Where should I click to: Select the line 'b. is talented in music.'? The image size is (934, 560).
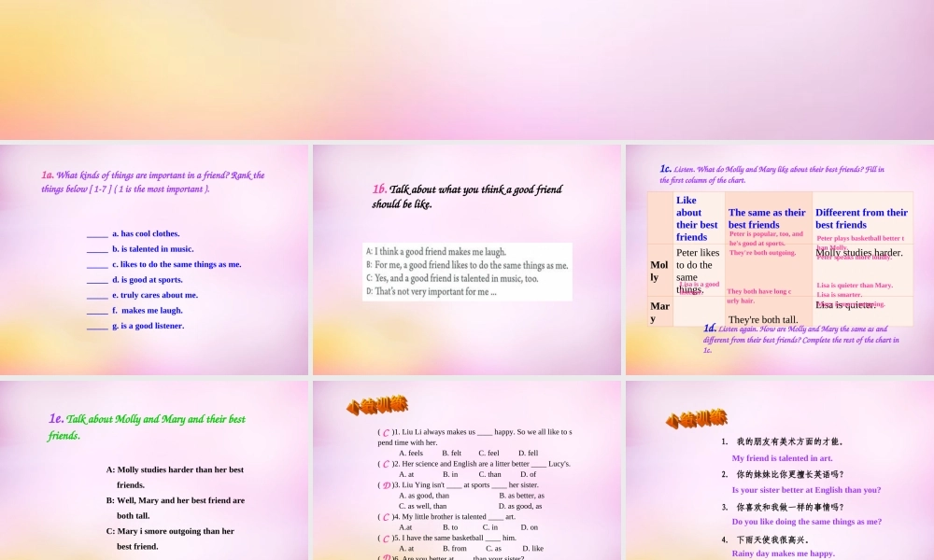click(x=152, y=249)
